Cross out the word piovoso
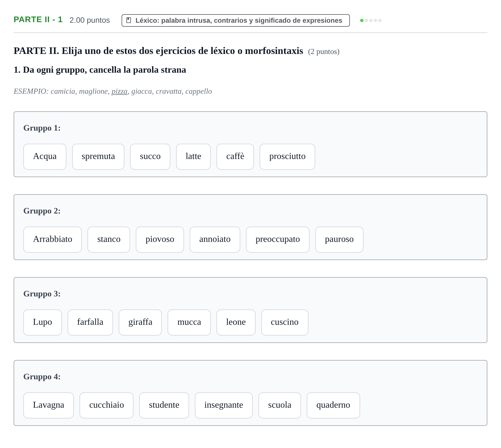This screenshot has height=448, width=501. point(160,240)
